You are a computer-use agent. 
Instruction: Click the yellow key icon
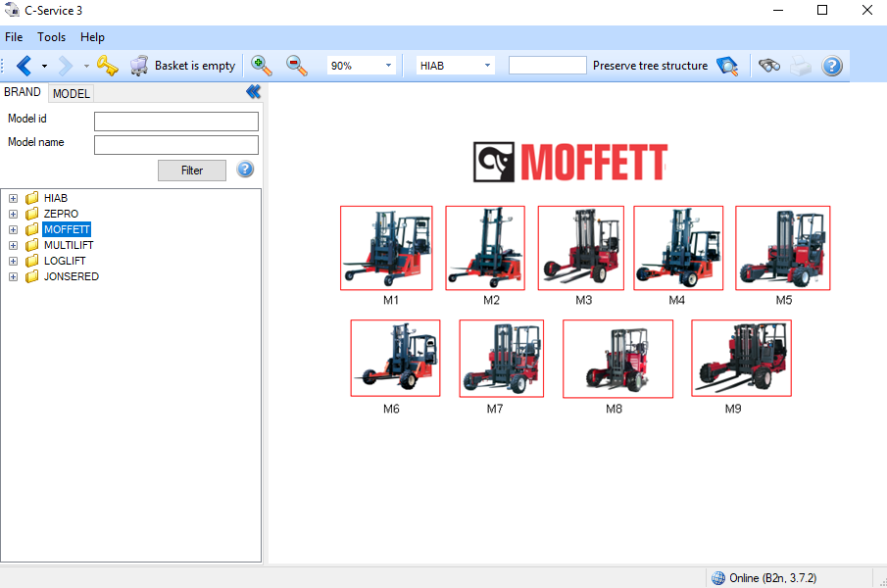pos(107,66)
